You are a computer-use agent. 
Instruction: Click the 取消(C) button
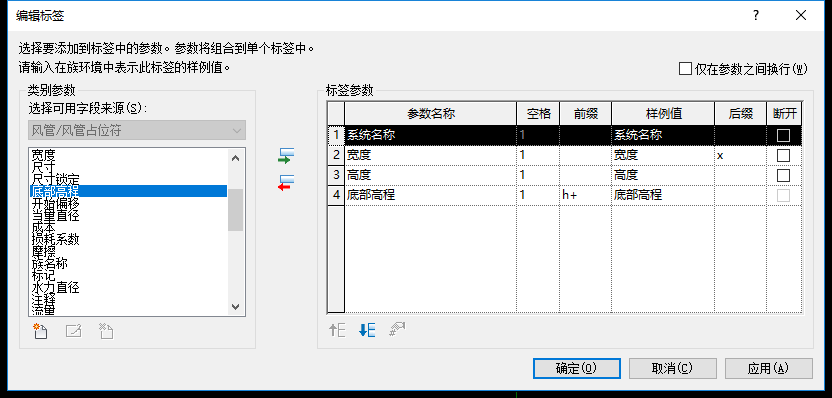coord(672,368)
